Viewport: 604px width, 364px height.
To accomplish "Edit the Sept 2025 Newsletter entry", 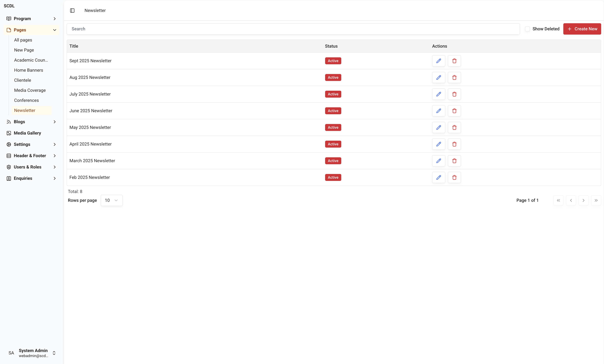I will [x=438, y=61].
